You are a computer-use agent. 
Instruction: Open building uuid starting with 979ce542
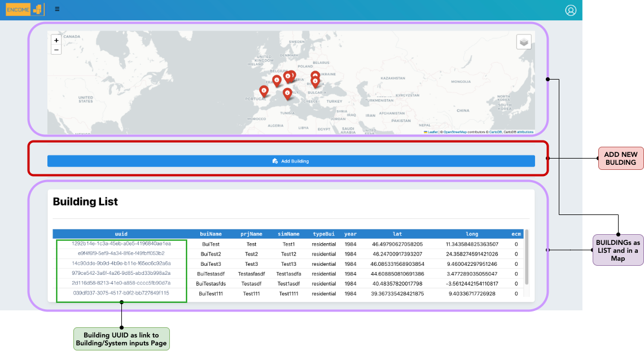tap(121, 273)
